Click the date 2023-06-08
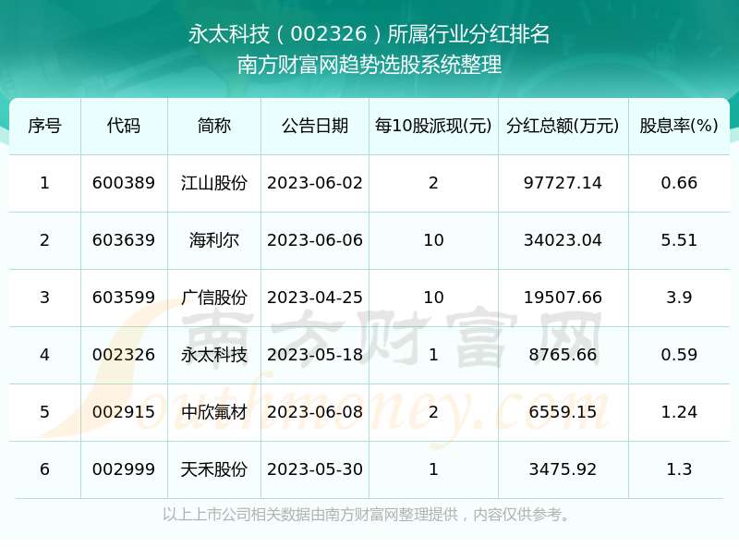 pyautogui.click(x=315, y=412)
